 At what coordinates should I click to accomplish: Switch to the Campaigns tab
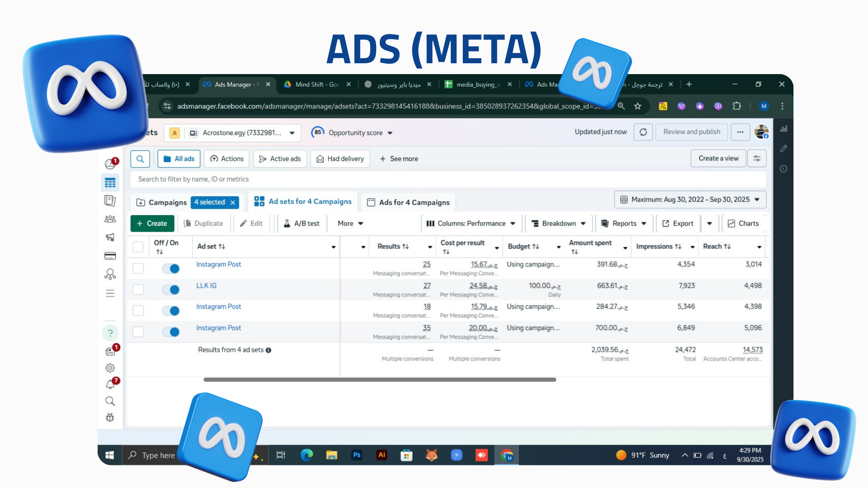[x=162, y=202]
